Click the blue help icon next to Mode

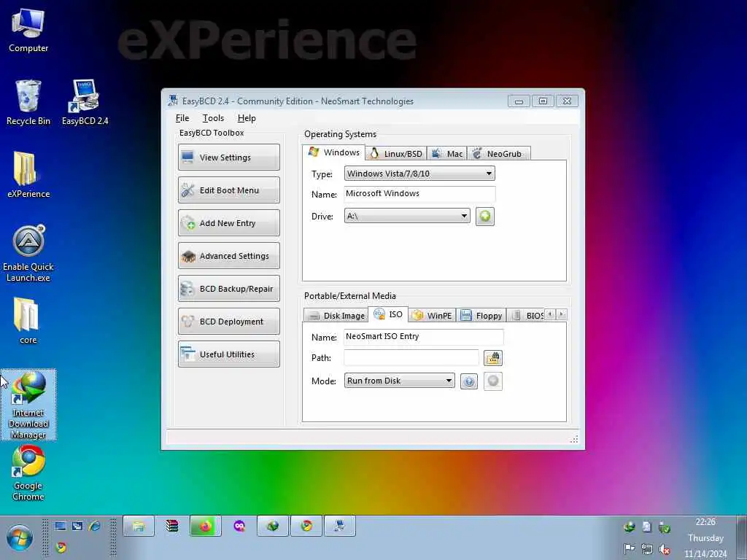(469, 381)
